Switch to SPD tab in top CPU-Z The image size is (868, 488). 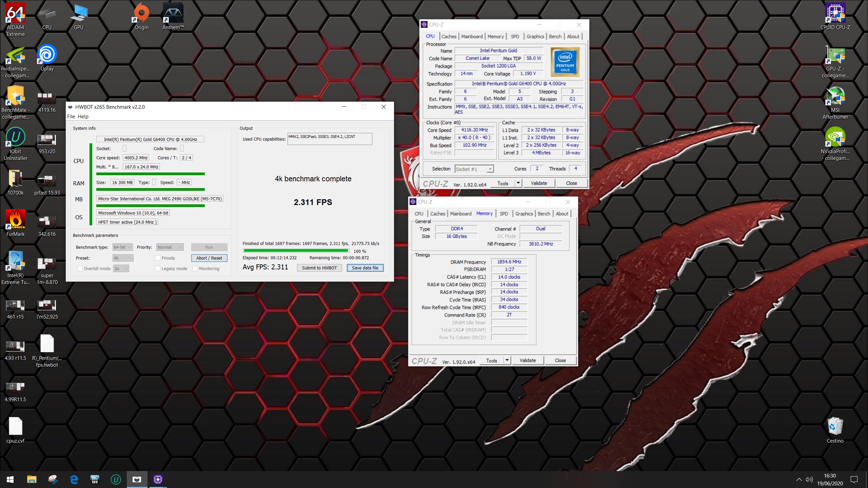pyautogui.click(x=515, y=37)
